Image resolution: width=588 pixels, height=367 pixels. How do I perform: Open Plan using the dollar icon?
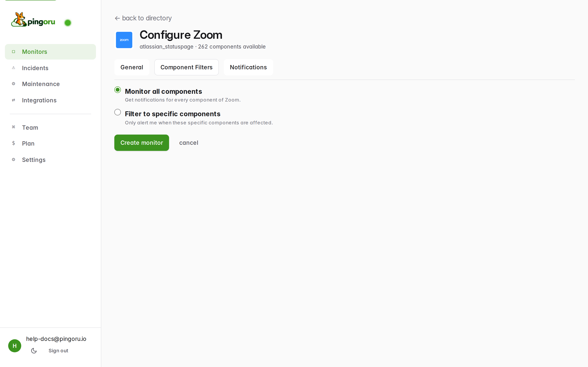(x=13, y=143)
